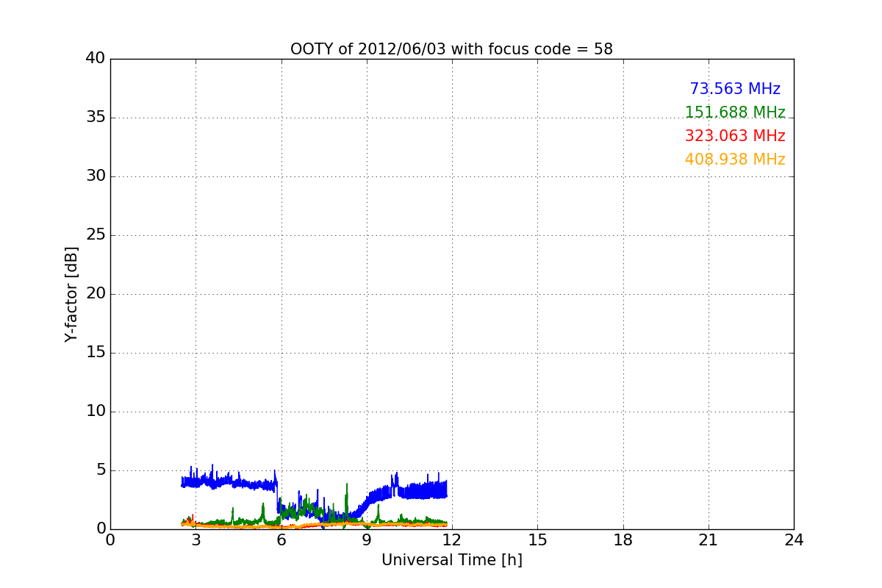Viewport: 882px width, 588px height.
Task: Click the x-axis tick label 15
Action: click(x=537, y=540)
